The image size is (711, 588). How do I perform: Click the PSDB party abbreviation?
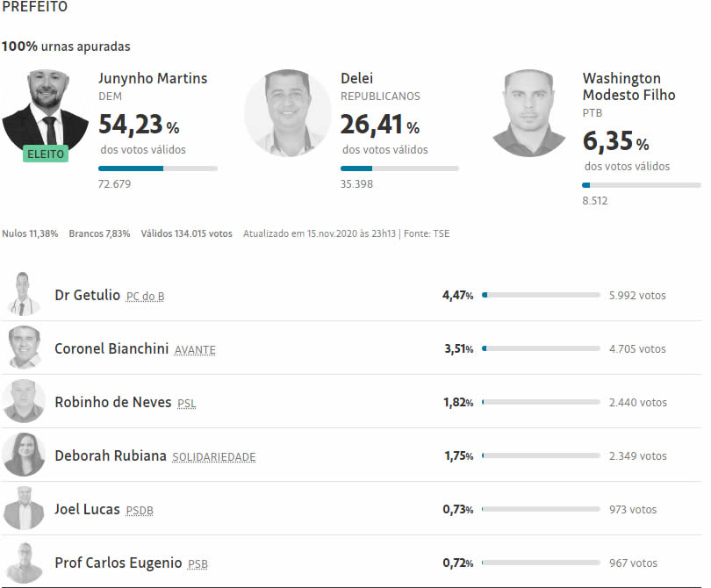pyautogui.click(x=140, y=511)
